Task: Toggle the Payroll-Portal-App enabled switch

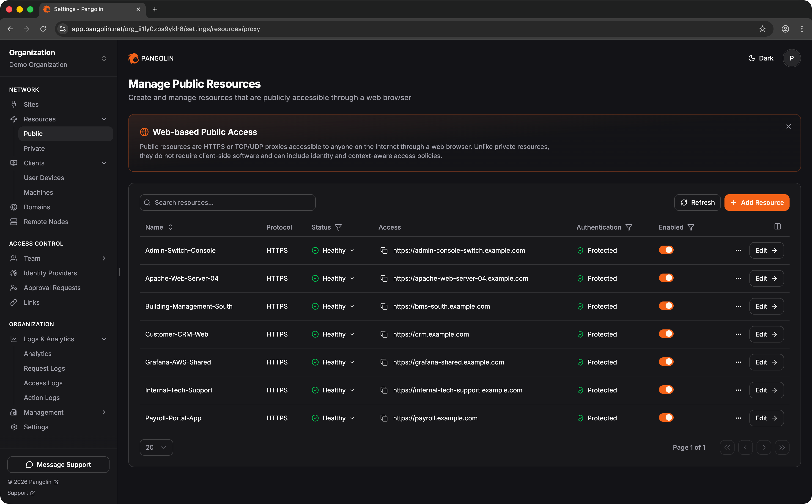Action: (x=666, y=418)
